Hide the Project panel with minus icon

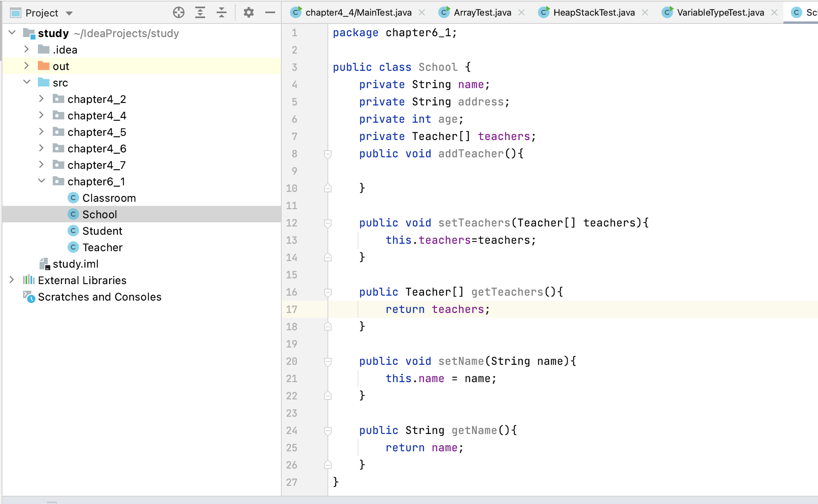click(x=270, y=12)
